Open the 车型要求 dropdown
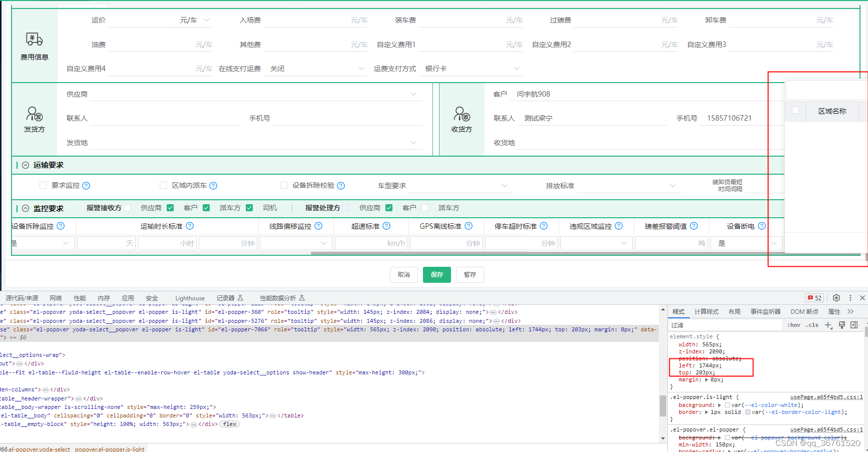This screenshot has height=452, width=868. 460,185
